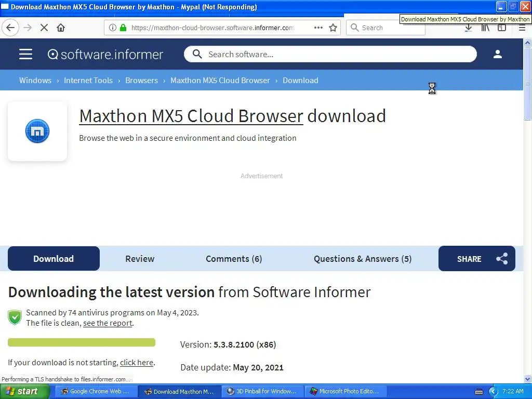
Task: Stop page loading with the X button
Action: (44, 28)
